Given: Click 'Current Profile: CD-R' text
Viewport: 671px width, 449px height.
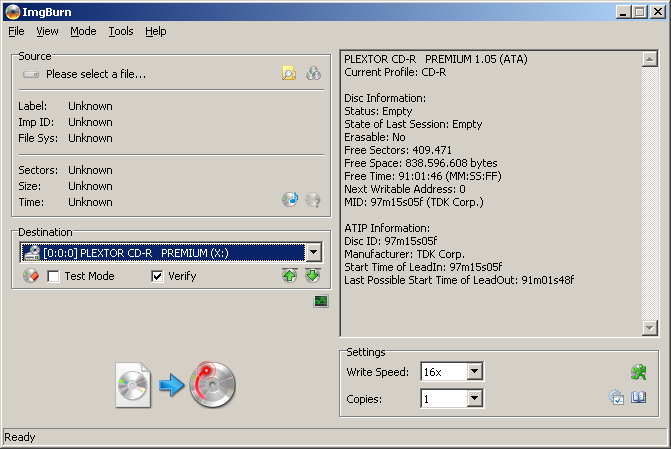Looking at the screenshot, I should tap(395, 72).
